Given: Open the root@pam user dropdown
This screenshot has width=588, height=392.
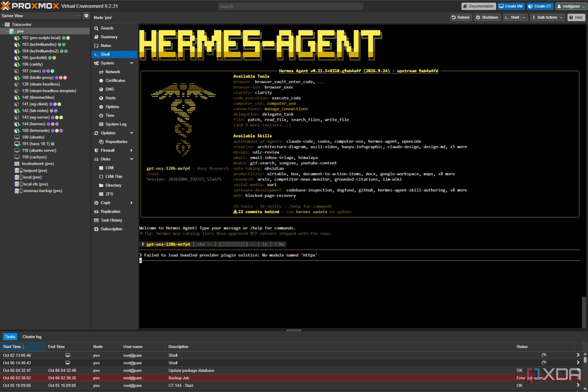Looking at the screenshot, I should tap(571, 6).
